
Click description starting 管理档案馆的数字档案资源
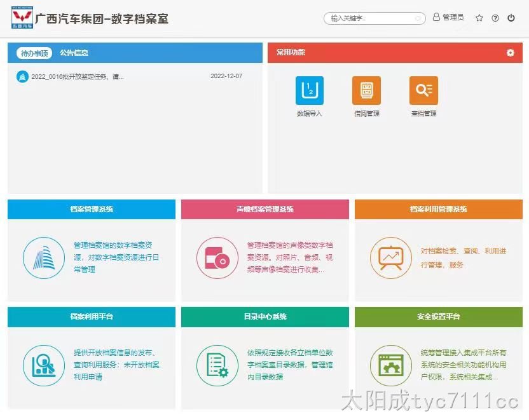pyautogui.click(x=116, y=257)
